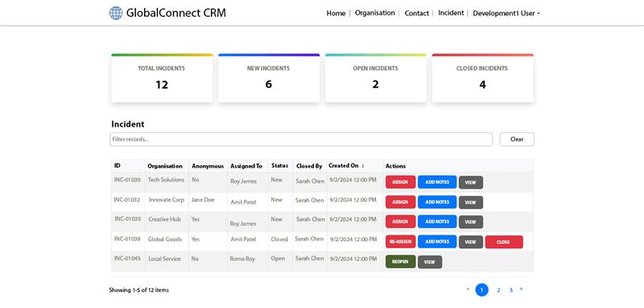644x308 pixels.
Task: Click the Jane Doe anonymous cell
Action: click(x=203, y=199)
